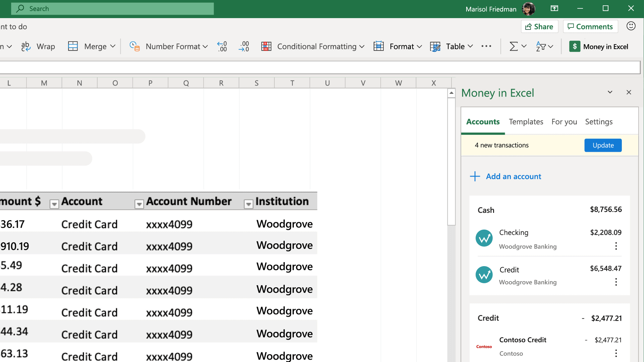644x362 pixels.
Task: Switch to the For you tab
Action: [x=565, y=122]
